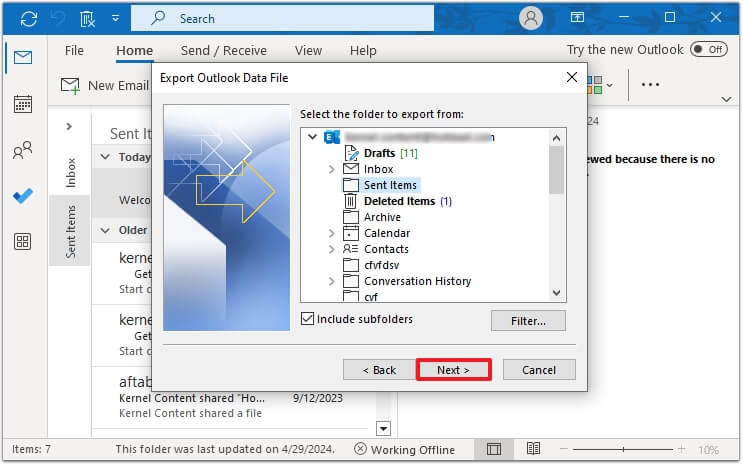Open the To Do checkmark in the sidebar
The image size is (743, 465).
pos(23,196)
